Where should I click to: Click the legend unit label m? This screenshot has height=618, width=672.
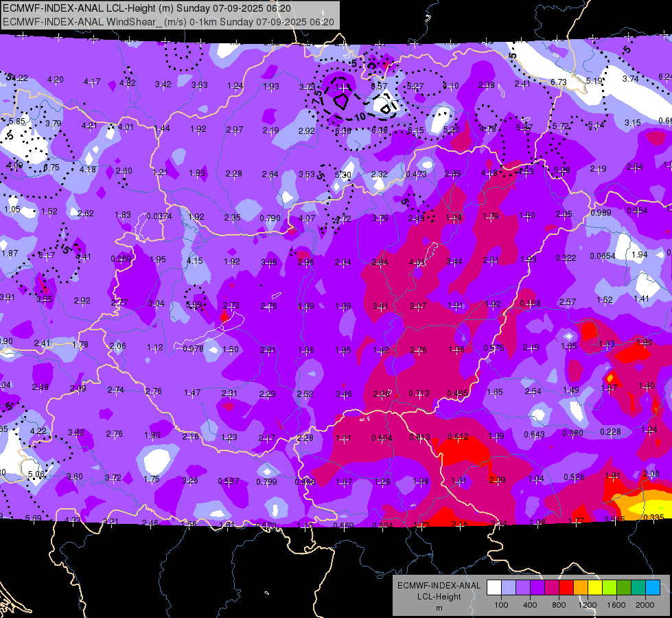439,608
